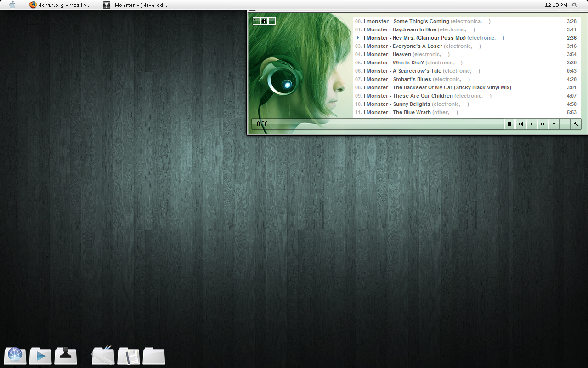Click the eject button in the player
Image resolution: width=588 pixels, height=368 pixels.
(554, 124)
